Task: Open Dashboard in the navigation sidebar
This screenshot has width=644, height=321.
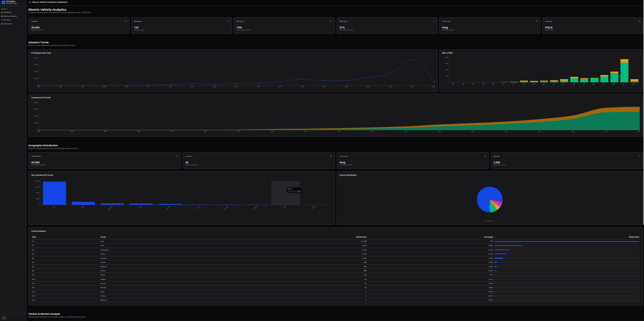Action: [x=7, y=12]
